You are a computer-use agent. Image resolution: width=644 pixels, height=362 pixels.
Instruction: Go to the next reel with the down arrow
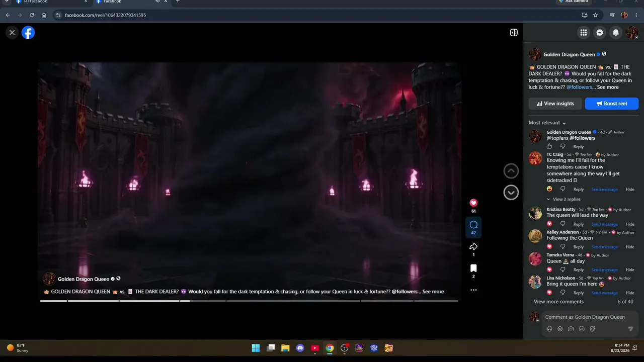coord(511,192)
